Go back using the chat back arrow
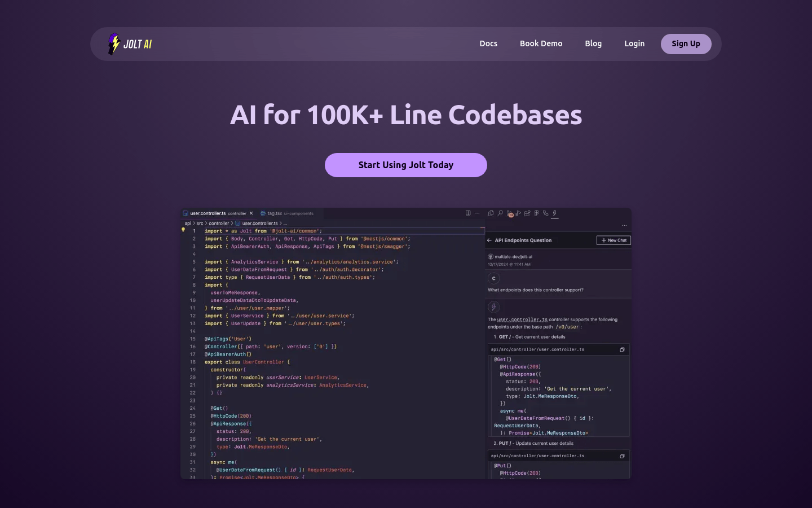The image size is (812, 508). tap(489, 240)
